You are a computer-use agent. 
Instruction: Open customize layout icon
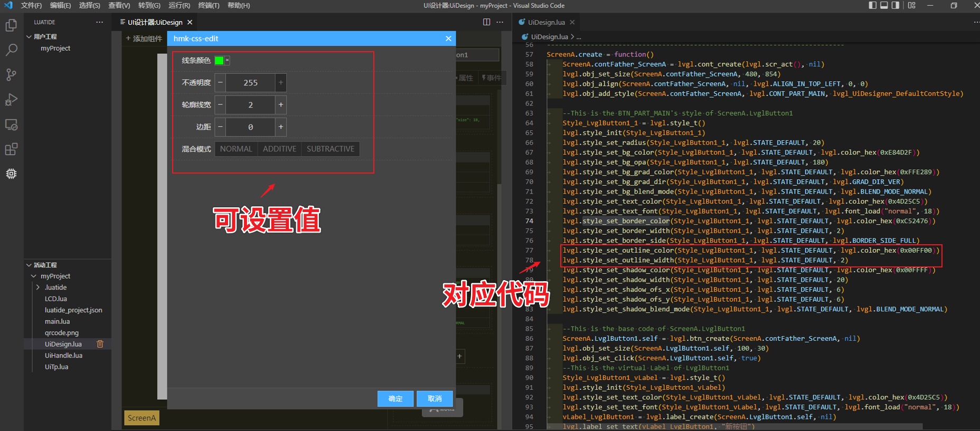[x=912, y=5]
